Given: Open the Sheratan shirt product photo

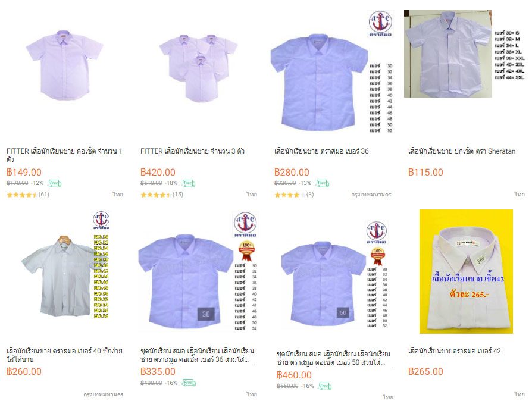Looking at the screenshot, I should click(x=448, y=54).
